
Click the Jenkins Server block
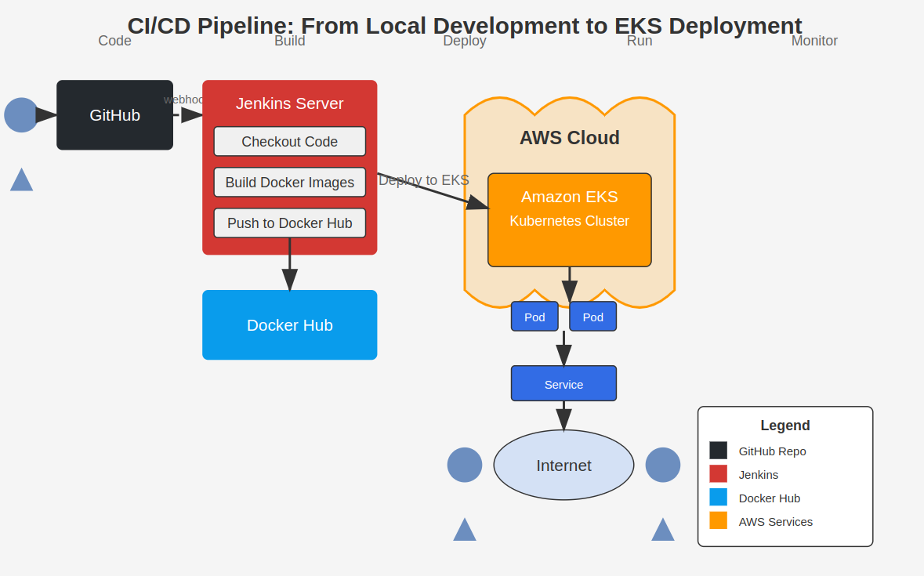(x=289, y=103)
